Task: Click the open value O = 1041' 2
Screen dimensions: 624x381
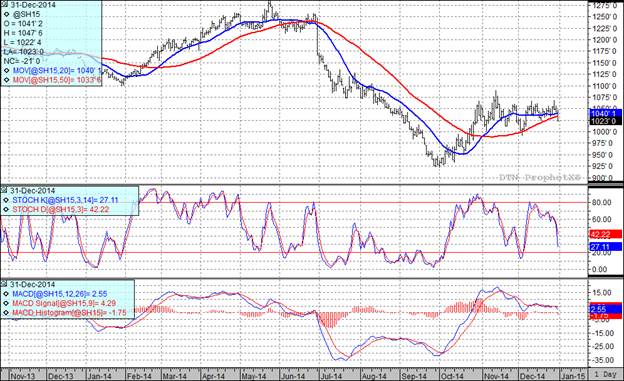Action: (23, 24)
